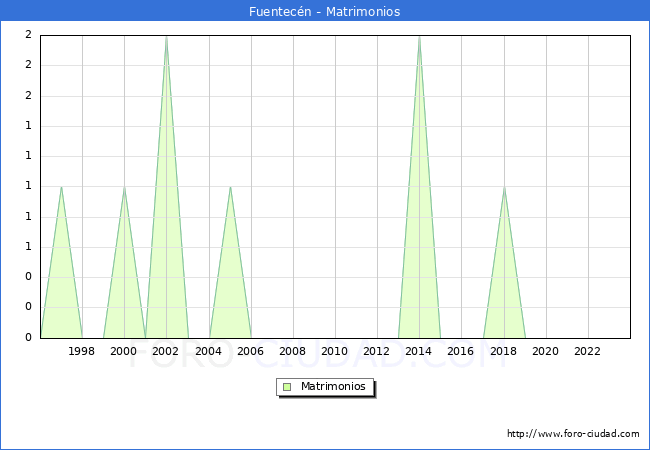Select the 2006 year label on axis
This screenshot has width=650, height=450.
250,351
